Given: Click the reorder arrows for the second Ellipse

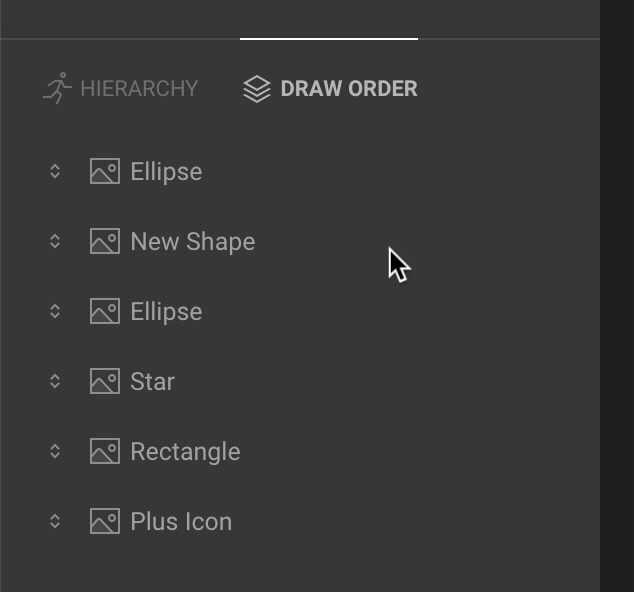Looking at the screenshot, I should click(55, 311).
